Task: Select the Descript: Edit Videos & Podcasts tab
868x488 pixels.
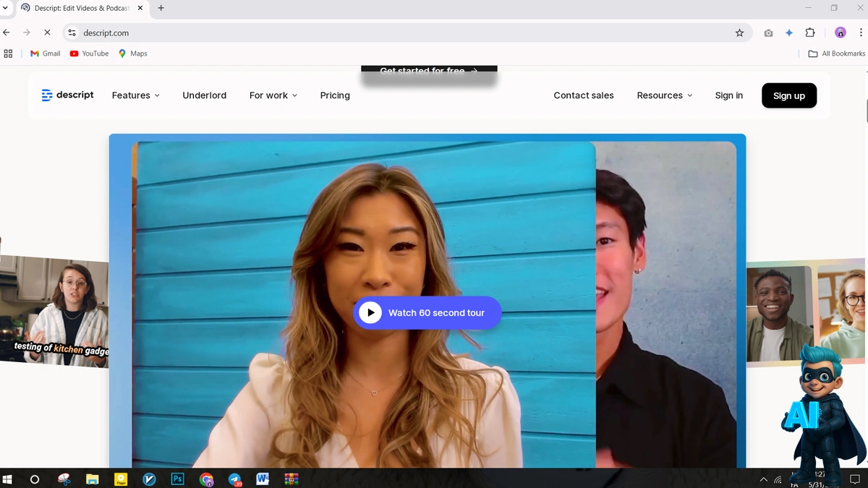Action: pos(82,8)
